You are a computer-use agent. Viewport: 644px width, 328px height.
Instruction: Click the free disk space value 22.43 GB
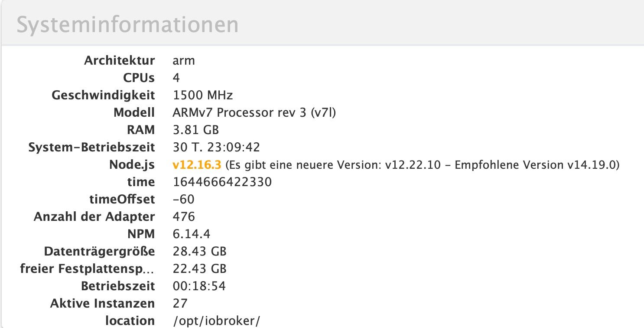[199, 269]
